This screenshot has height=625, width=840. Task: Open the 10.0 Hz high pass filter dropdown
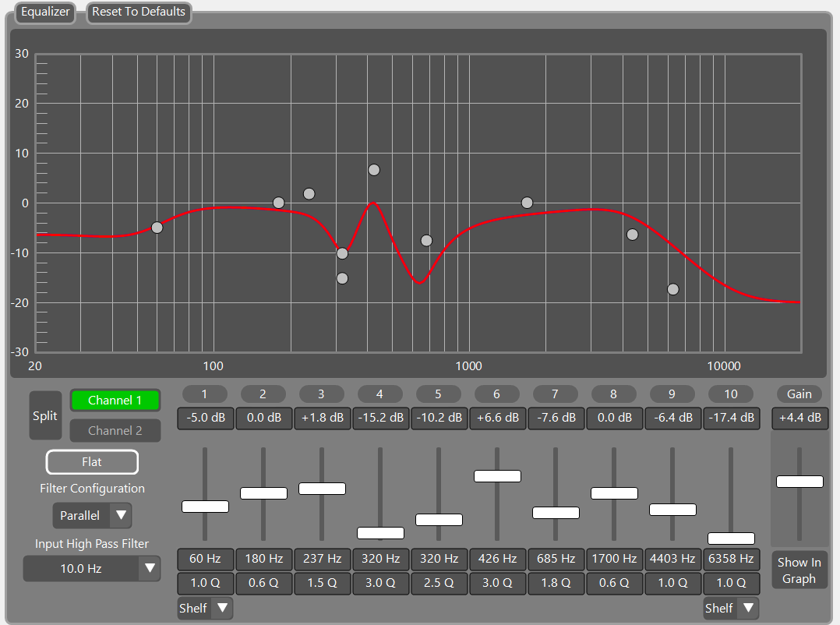[x=92, y=568]
